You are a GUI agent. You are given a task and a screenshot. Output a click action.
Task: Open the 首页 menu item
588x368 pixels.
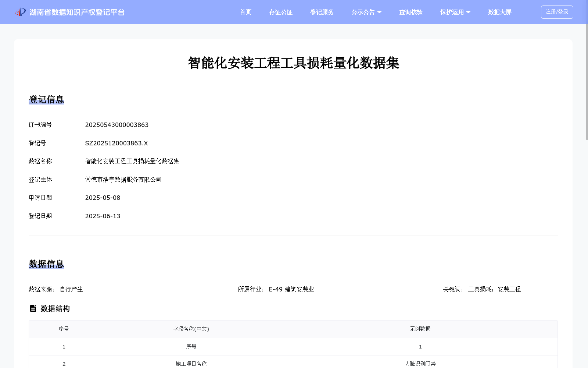(x=245, y=12)
